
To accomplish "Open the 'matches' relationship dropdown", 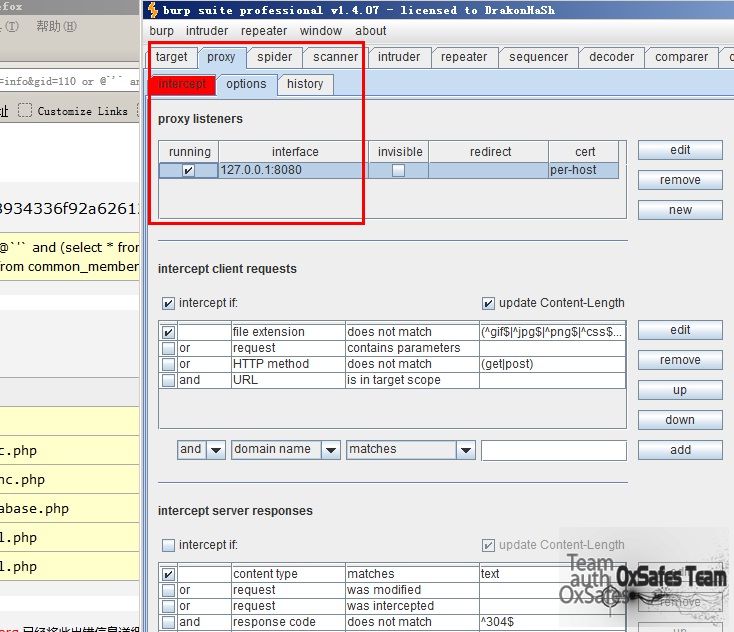I will [411, 450].
